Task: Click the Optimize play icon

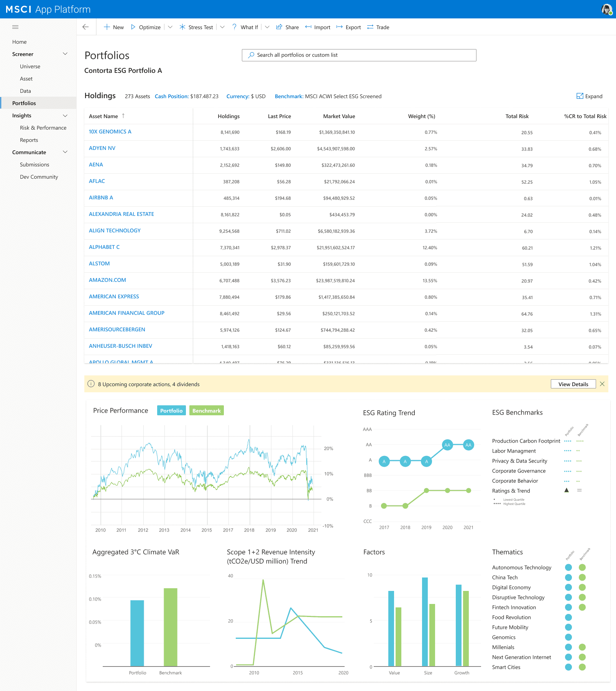Action: click(133, 27)
